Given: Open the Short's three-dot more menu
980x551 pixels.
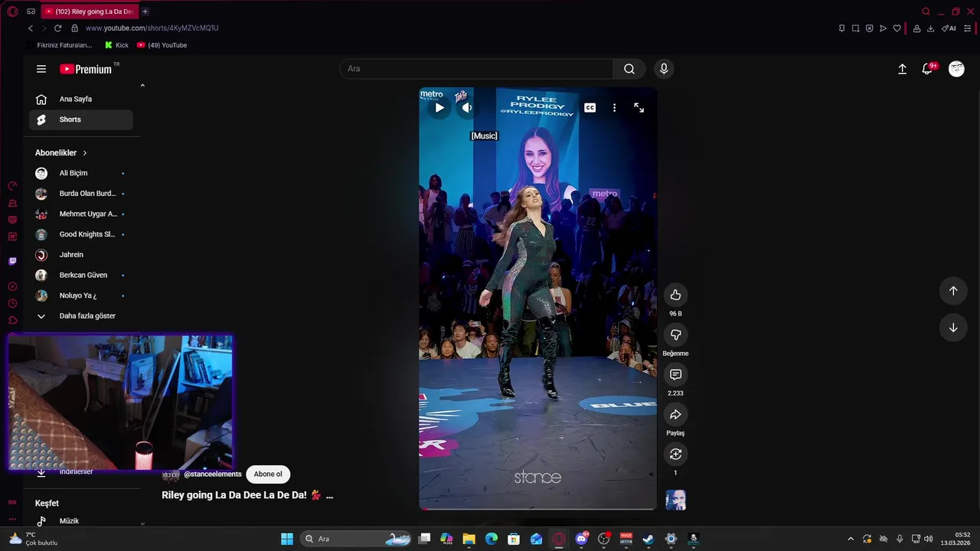Looking at the screenshot, I should [614, 108].
